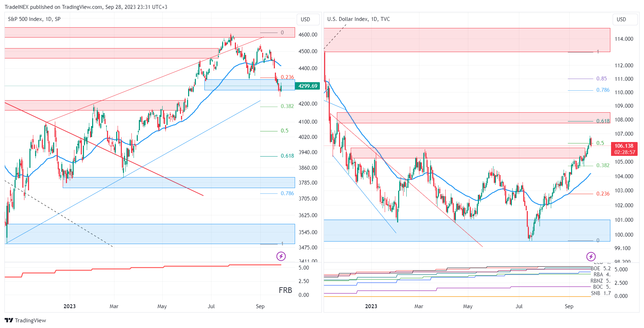Image resolution: width=644 pixels, height=328 pixels.
Task: Click the 2.50 value on FRB indicator axis
Action: click(x=304, y=281)
